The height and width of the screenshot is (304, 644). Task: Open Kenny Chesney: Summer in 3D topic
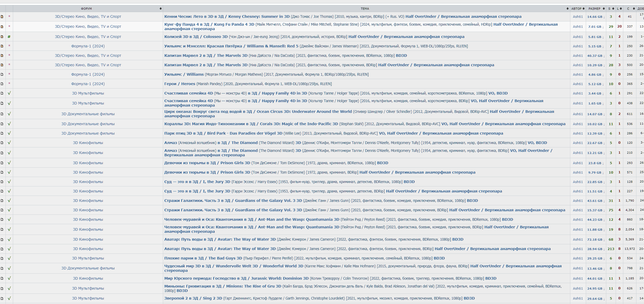coord(343,16)
